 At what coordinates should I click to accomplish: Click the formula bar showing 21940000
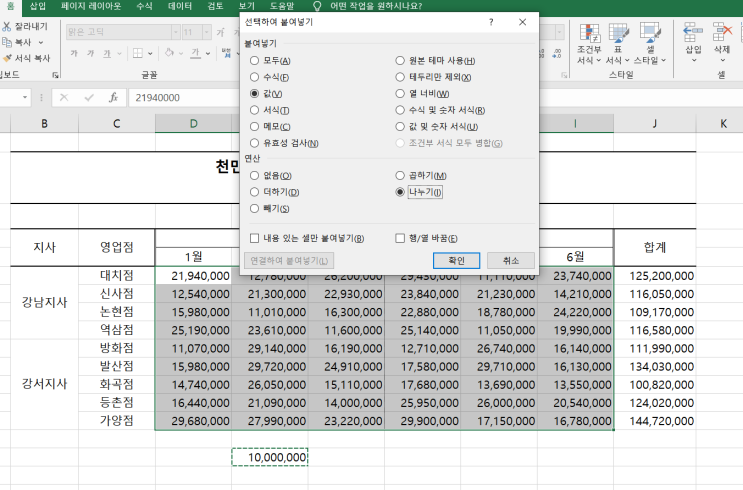tap(184, 98)
